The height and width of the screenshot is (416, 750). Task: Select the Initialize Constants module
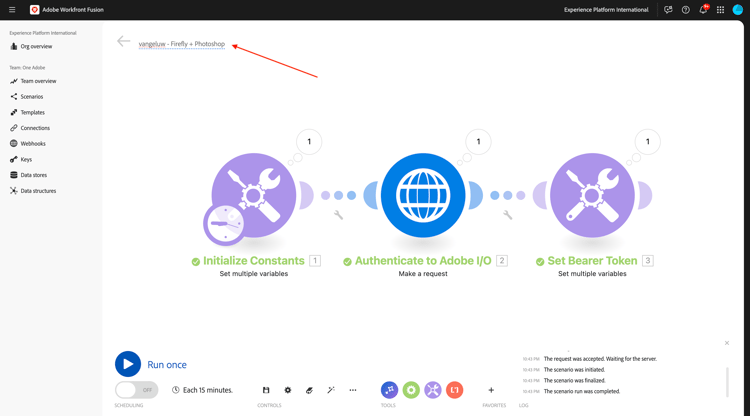click(254, 195)
